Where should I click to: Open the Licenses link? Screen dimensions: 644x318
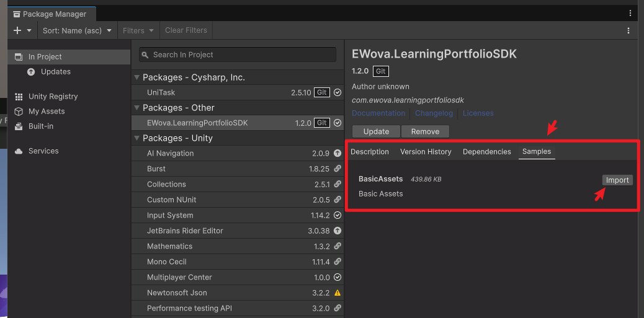click(478, 113)
